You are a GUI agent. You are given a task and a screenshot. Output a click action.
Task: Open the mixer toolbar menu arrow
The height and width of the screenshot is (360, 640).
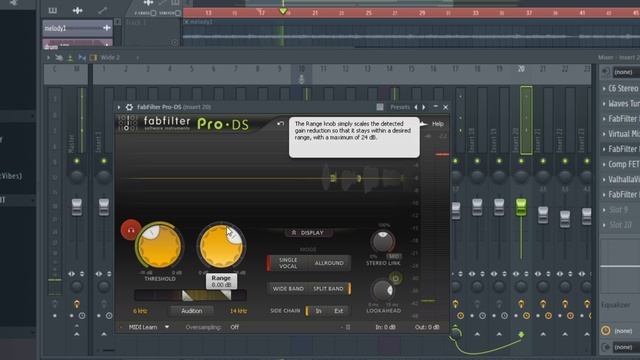point(48,58)
